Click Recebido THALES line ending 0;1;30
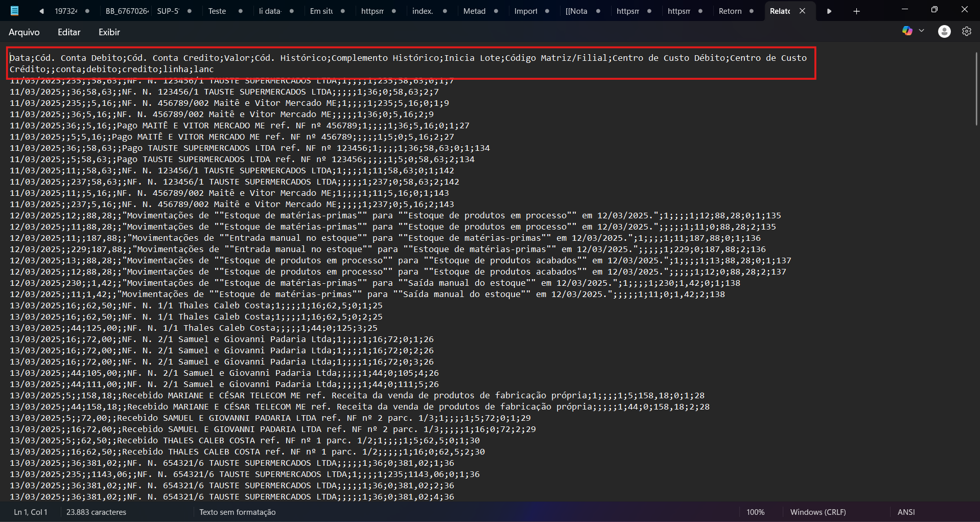The height and width of the screenshot is (522, 980). [245, 440]
